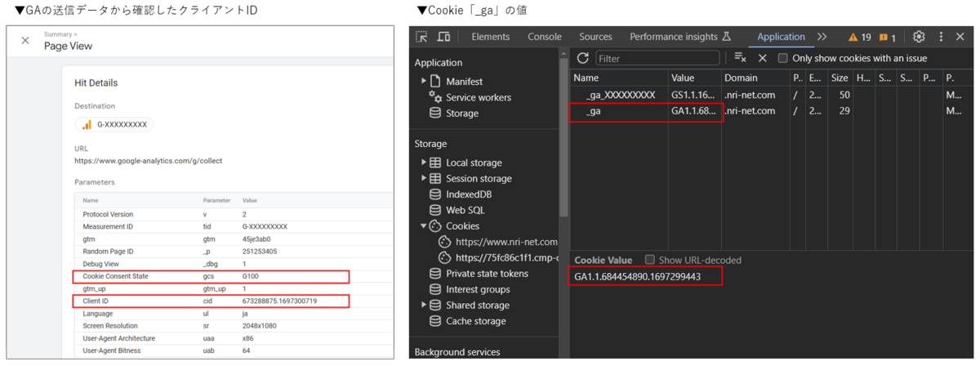Sort cookies by Name column header
Image resolution: width=980 pixels, height=366 pixels.
pyautogui.click(x=619, y=78)
